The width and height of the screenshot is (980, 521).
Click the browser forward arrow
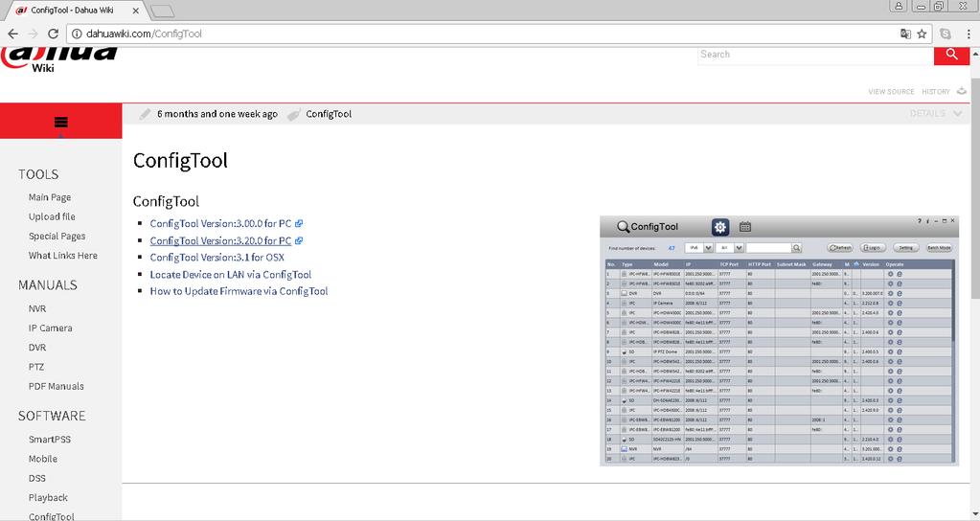34,34
